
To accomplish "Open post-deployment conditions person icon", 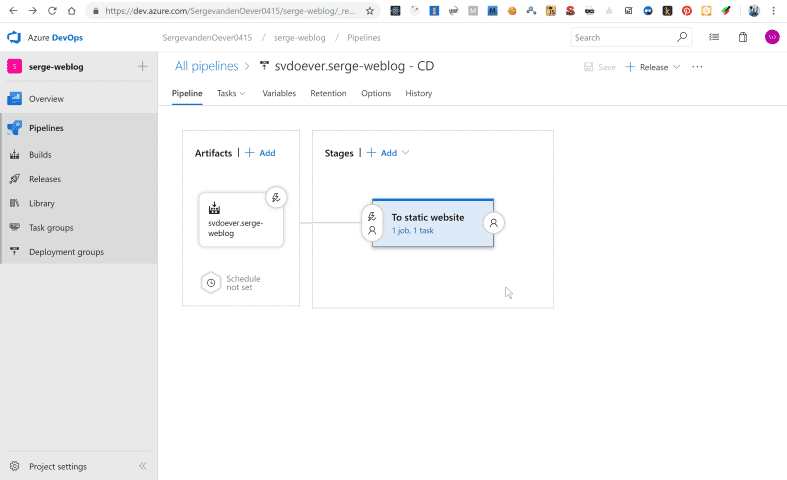I will pos(493,223).
